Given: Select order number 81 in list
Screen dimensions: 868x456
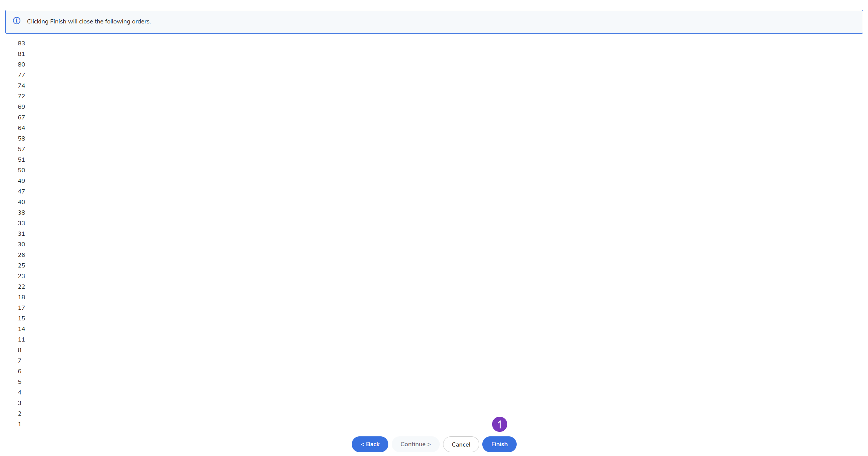Looking at the screenshot, I should (x=21, y=54).
